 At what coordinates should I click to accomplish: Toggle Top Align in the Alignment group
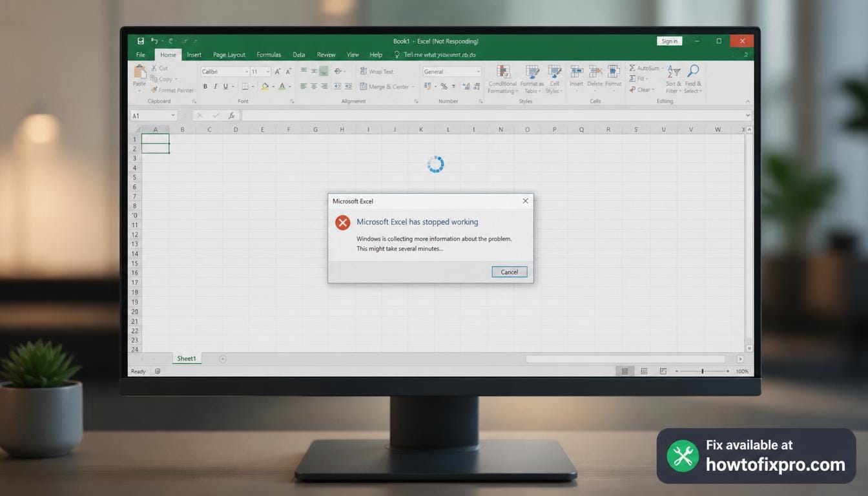[304, 71]
